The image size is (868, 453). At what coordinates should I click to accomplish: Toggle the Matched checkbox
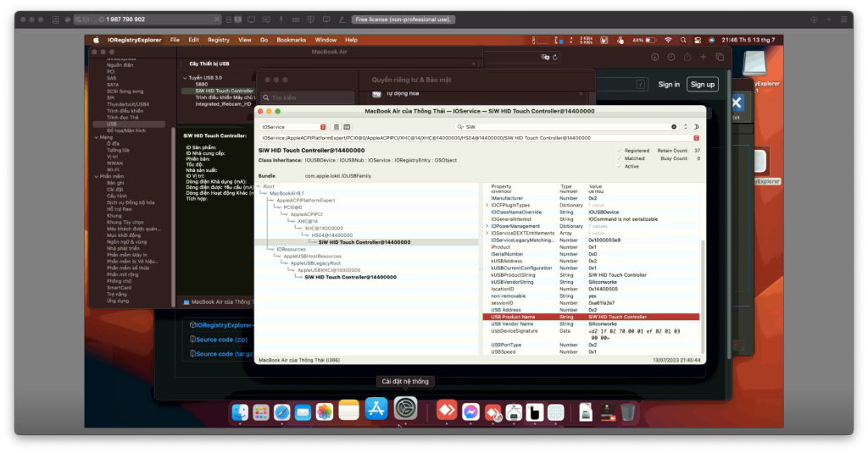[x=619, y=158]
